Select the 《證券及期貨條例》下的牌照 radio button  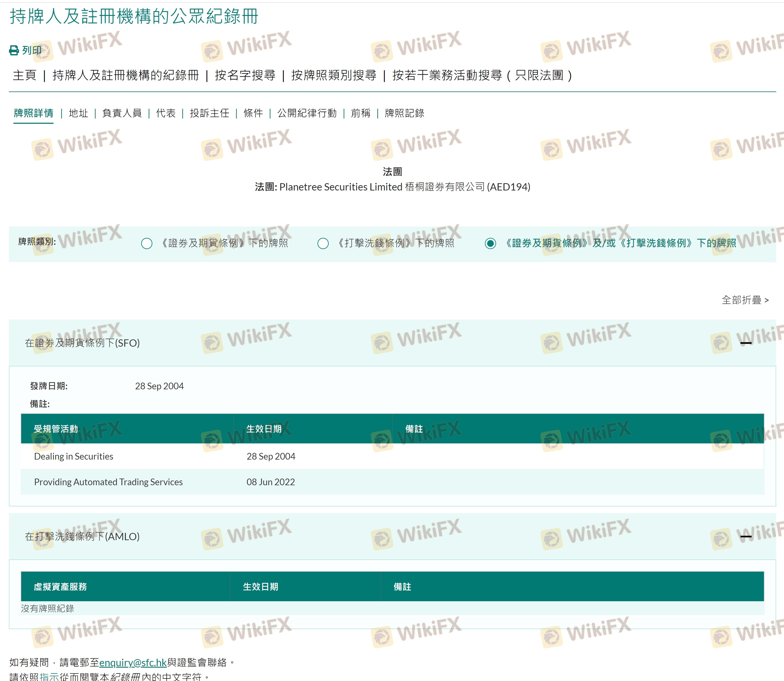[147, 244]
